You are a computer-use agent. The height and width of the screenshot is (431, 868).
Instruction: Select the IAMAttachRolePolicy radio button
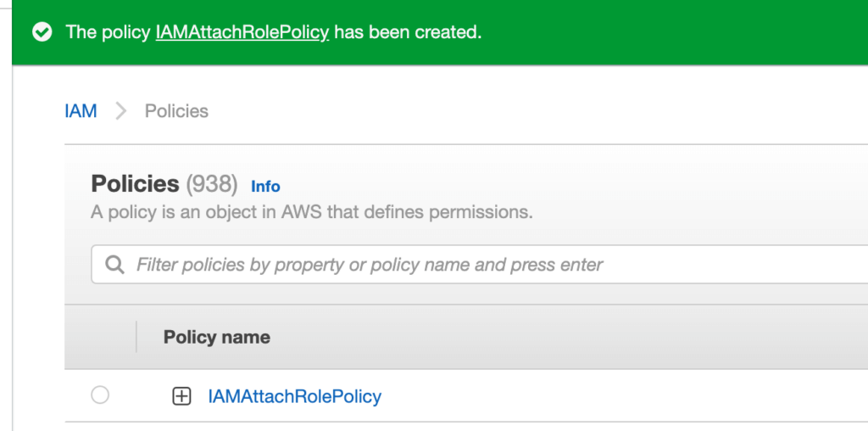[100, 395]
